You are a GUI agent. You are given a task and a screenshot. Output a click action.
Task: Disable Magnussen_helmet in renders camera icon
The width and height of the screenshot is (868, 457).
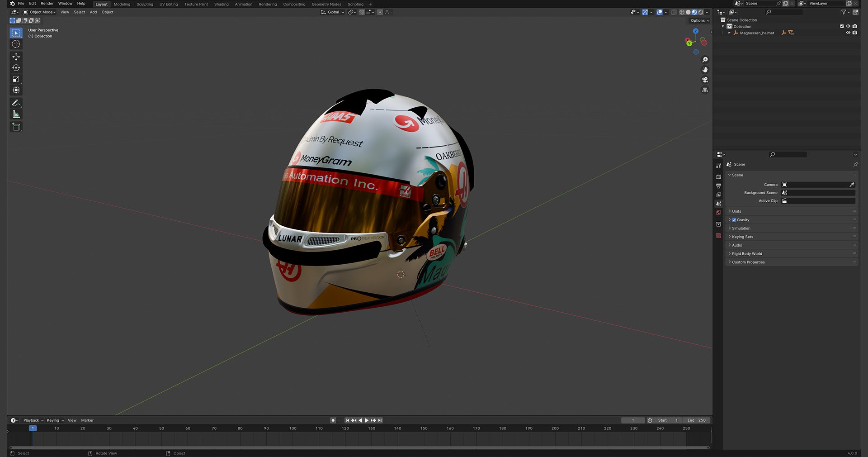point(854,33)
